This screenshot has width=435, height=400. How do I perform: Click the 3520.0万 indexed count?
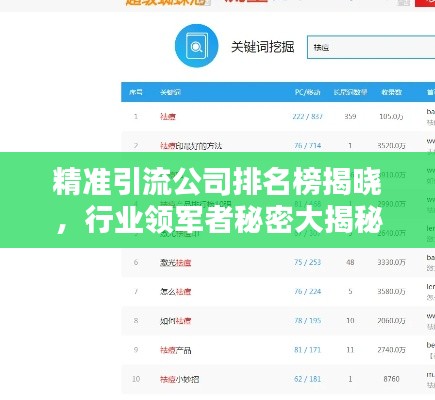pyautogui.click(x=392, y=146)
